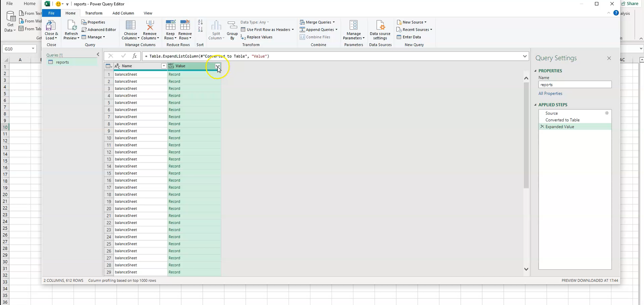This screenshot has height=305, width=644.
Task: Switch to the Transform tab
Action: [94, 13]
